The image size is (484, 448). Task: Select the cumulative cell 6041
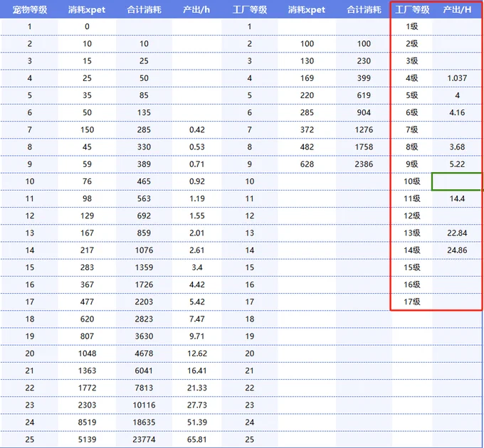(144, 370)
